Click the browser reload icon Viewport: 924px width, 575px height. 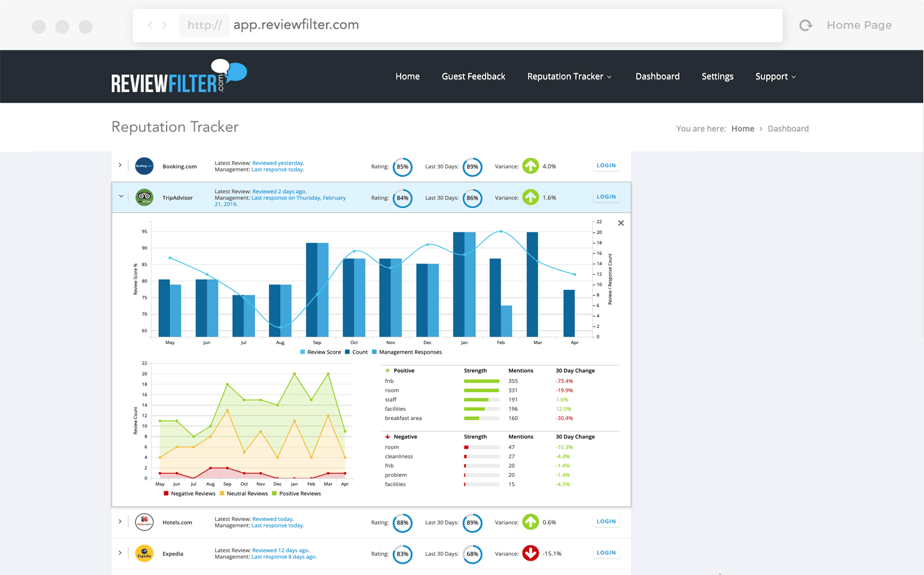click(805, 25)
